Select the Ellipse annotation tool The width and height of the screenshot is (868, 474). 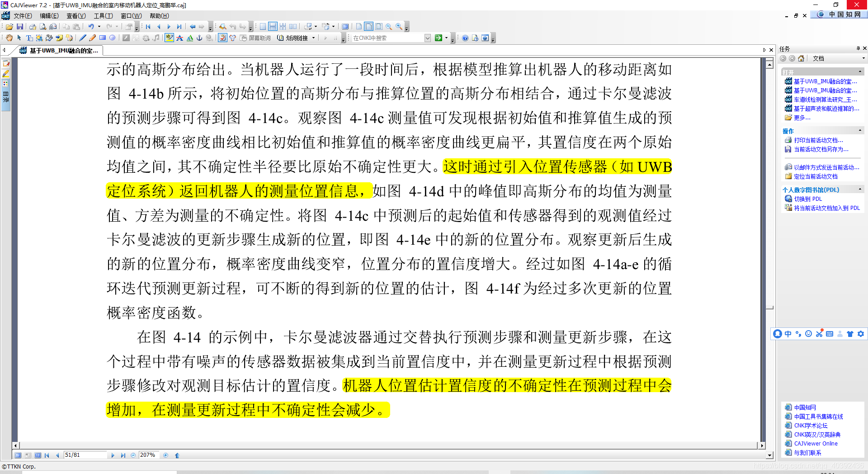point(113,38)
